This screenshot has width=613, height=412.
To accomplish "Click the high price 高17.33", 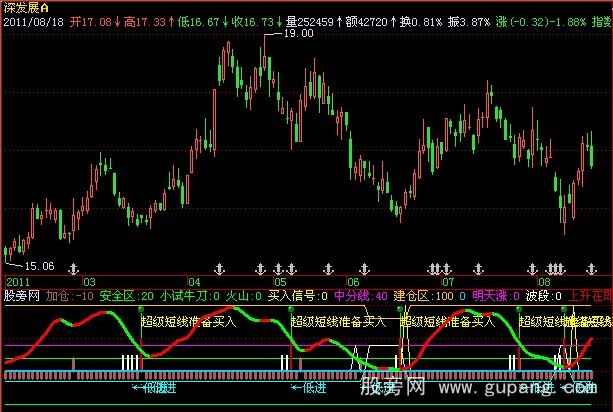I will (145, 22).
